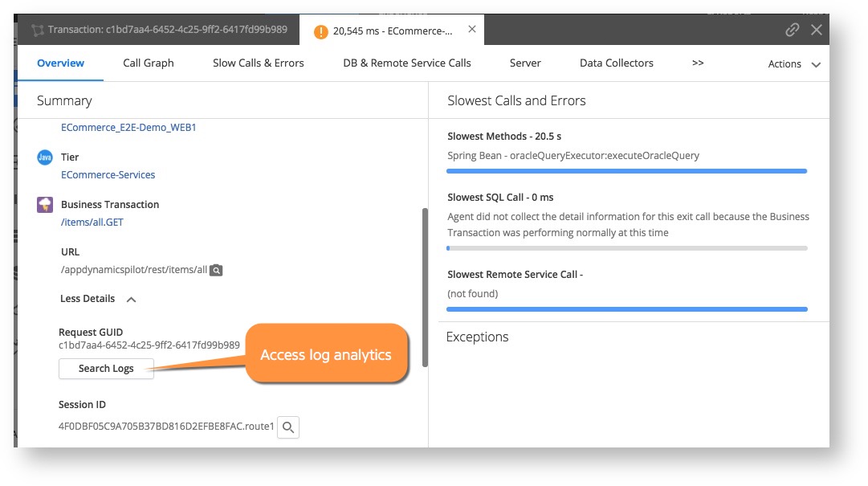The height and width of the screenshot is (486, 868).
Task: Click the Slowest Methods - 20.5 s heading
Action: [x=504, y=137]
